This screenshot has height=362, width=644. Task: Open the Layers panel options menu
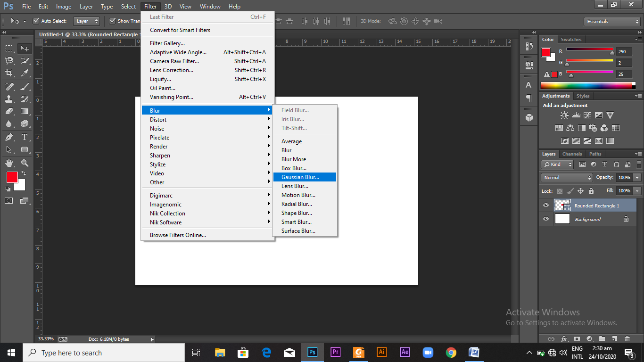[639, 154]
